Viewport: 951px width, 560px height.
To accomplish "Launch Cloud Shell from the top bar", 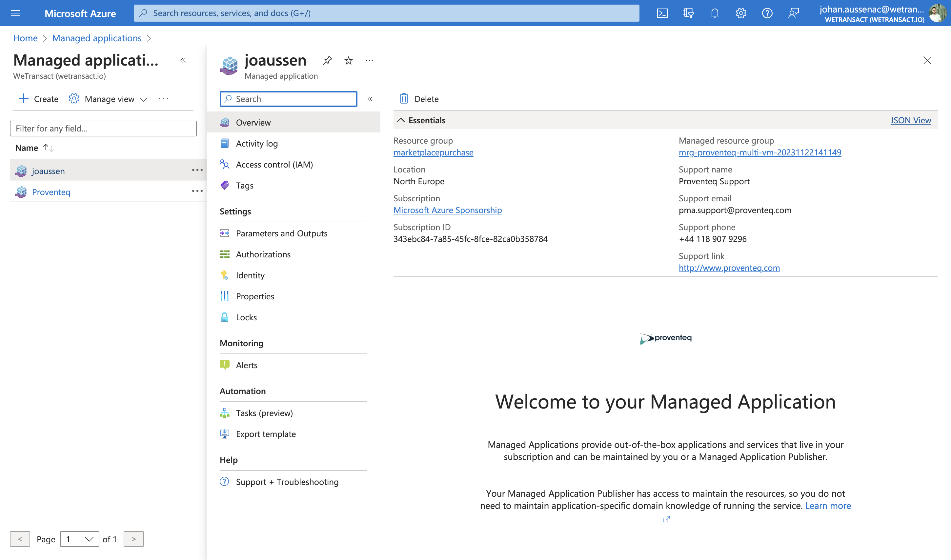I will point(662,13).
